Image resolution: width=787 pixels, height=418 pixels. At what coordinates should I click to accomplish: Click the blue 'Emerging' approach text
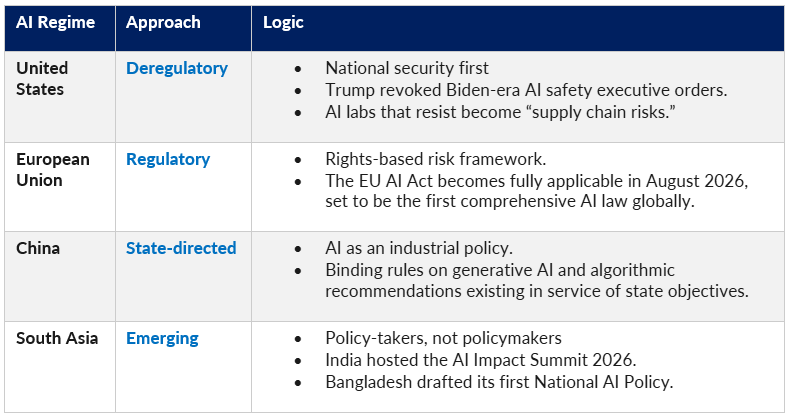(162, 339)
